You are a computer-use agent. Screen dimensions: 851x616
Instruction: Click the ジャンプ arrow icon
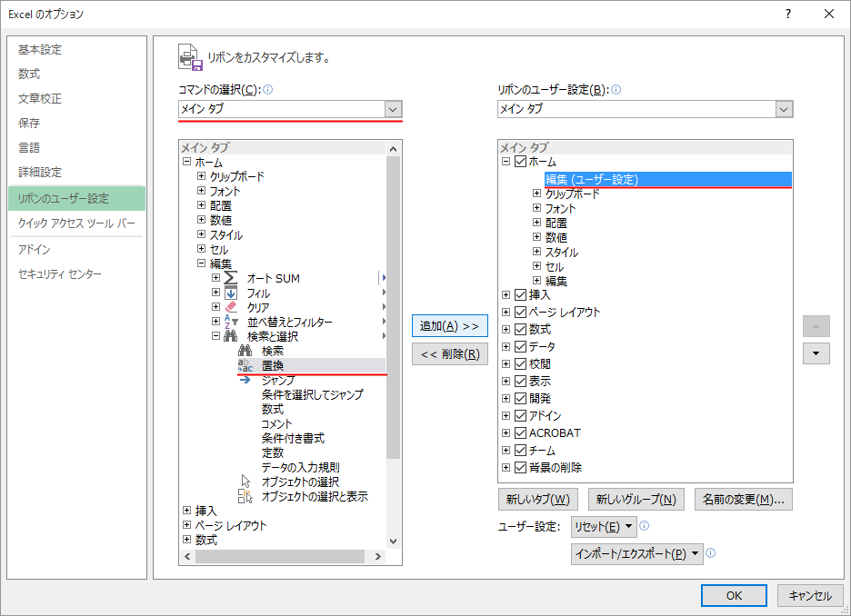(x=245, y=380)
